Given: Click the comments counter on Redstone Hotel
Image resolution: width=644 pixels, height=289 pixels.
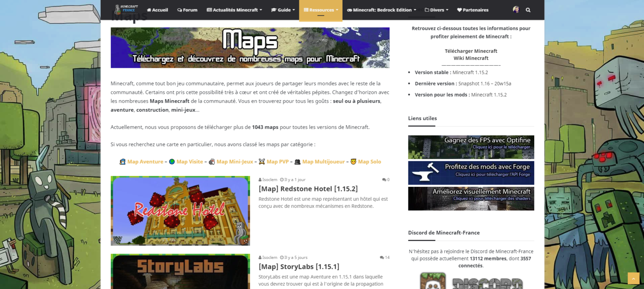Looking at the screenshot, I should point(385,180).
